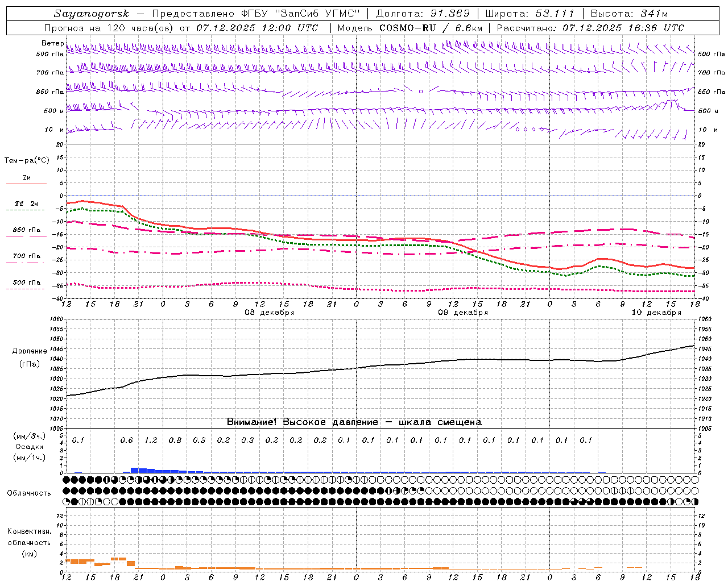Image resolution: width=728 pixels, height=582 pixels.
Task: Click the Sayanogorsk station title
Action: 92,14
